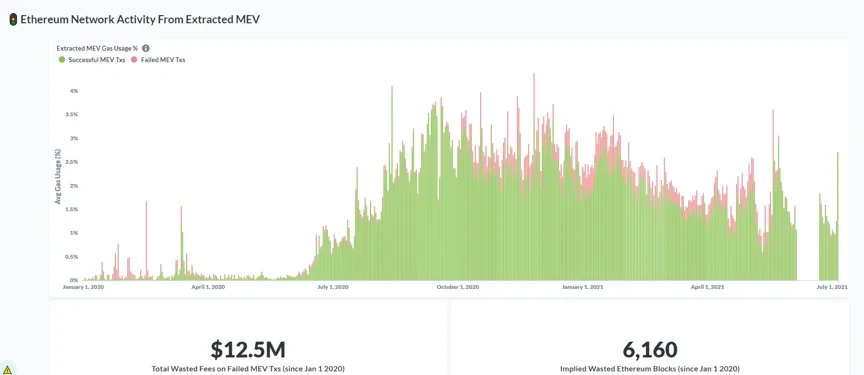This screenshot has height=375, width=864.
Task: Click the January 1, 2021 x-axis label
Action: (x=582, y=287)
